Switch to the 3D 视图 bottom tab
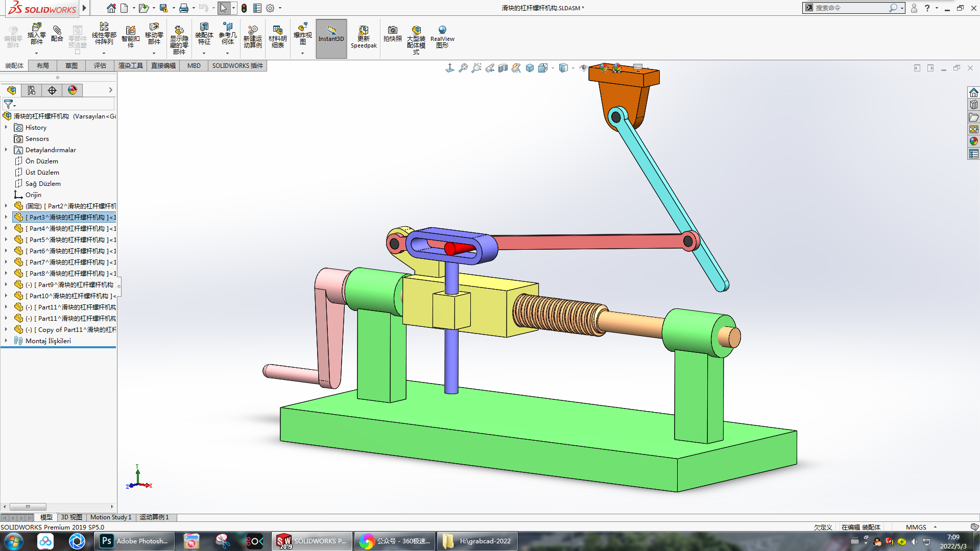 (71, 517)
